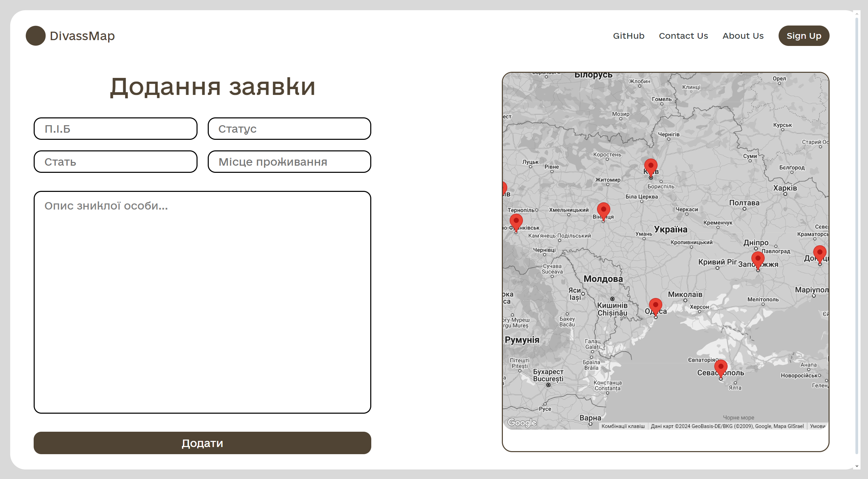Click inside the Опис зниклої особи textarea
The height and width of the screenshot is (479, 868).
click(202, 302)
